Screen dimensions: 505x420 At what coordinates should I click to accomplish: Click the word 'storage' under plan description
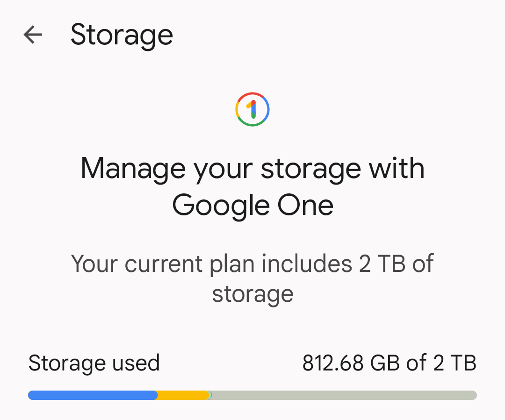[x=253, y=294]
